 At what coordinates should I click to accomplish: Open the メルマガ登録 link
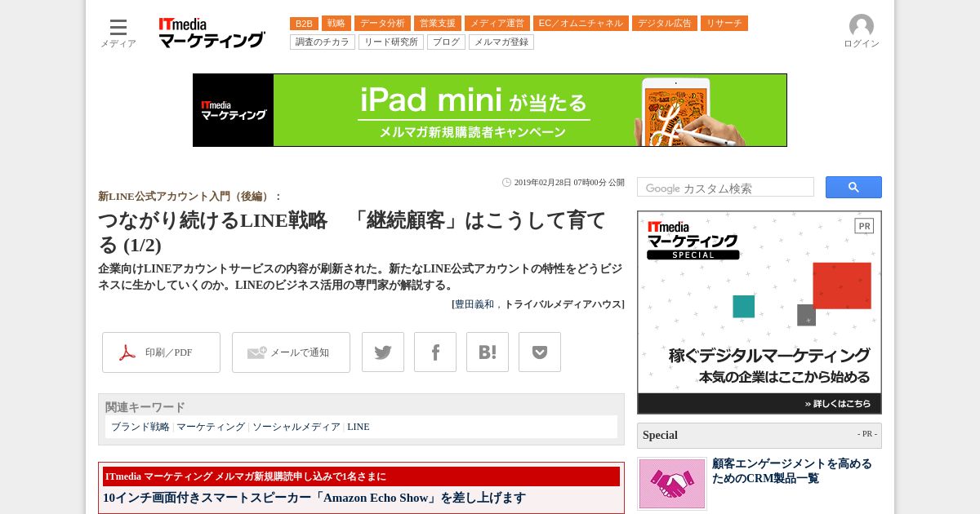pos(501,42)
